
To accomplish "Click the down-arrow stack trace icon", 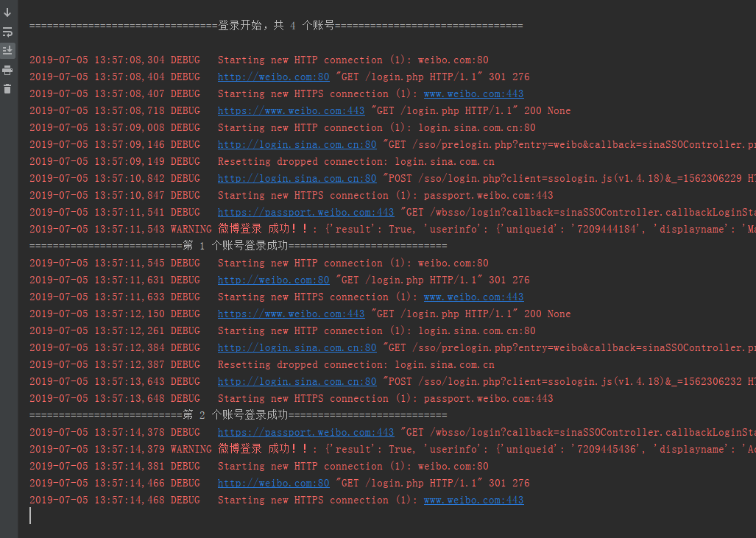I will point(7,13).
